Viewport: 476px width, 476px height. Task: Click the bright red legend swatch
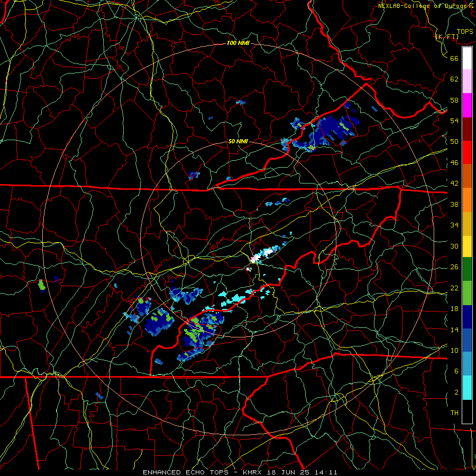click(x=467, y=152)
